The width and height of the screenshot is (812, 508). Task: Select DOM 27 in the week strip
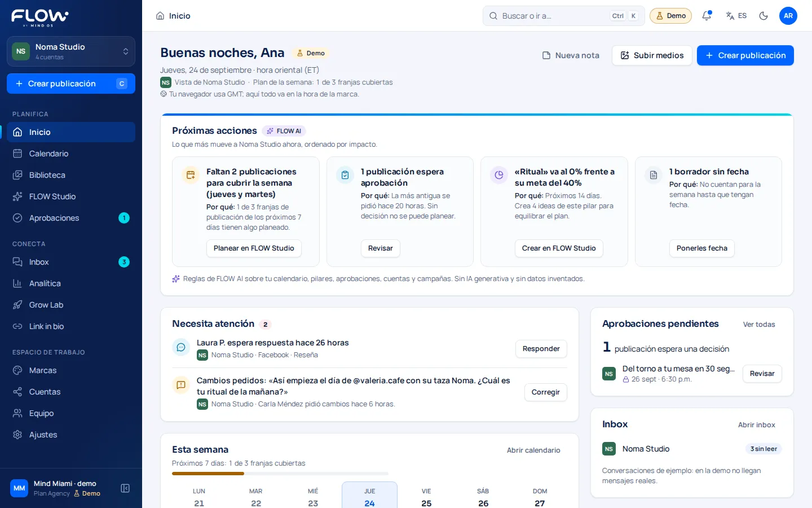tap(540, 497)
